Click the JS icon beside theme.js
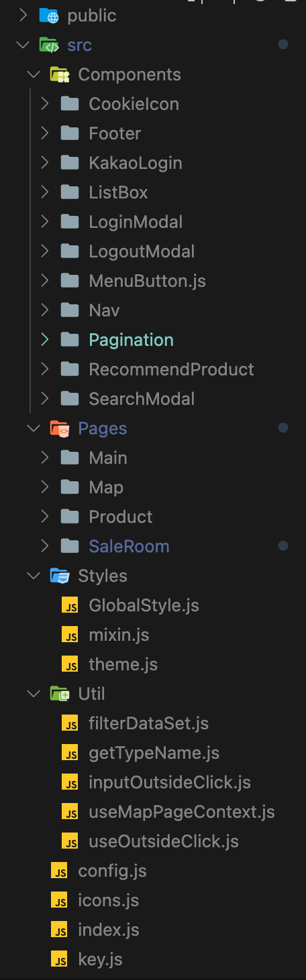Image resolution: width=306 pixels, height=980 pixels. pyautogui.click(x=70, y=664)
